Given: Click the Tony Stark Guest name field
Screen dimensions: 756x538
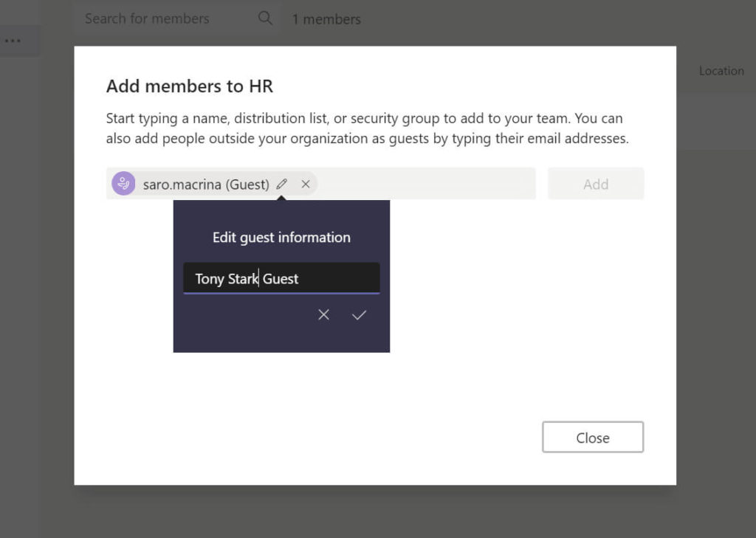Looking at the screenshot, I should tap(281, 278).
